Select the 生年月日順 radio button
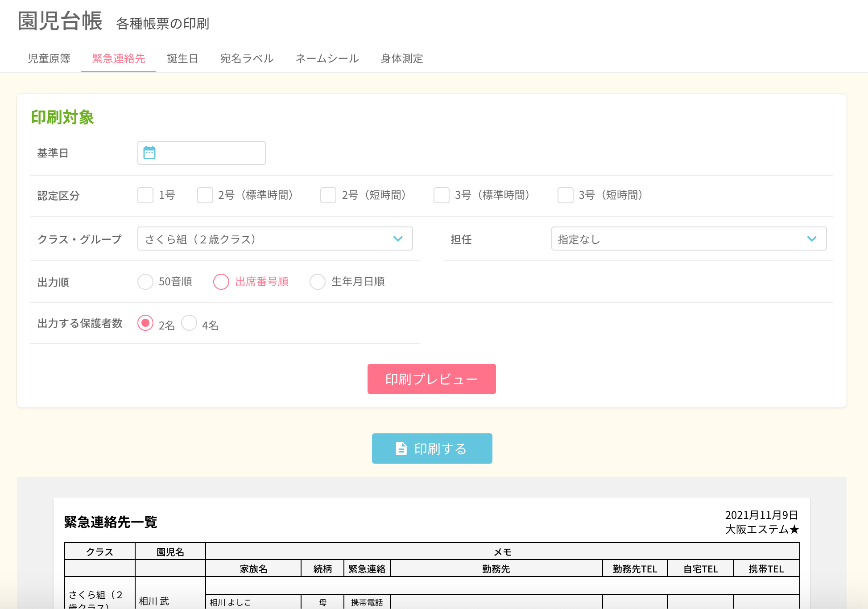This screenshot has width=868, height=609. pyautogui.click(x=318, y=281)
